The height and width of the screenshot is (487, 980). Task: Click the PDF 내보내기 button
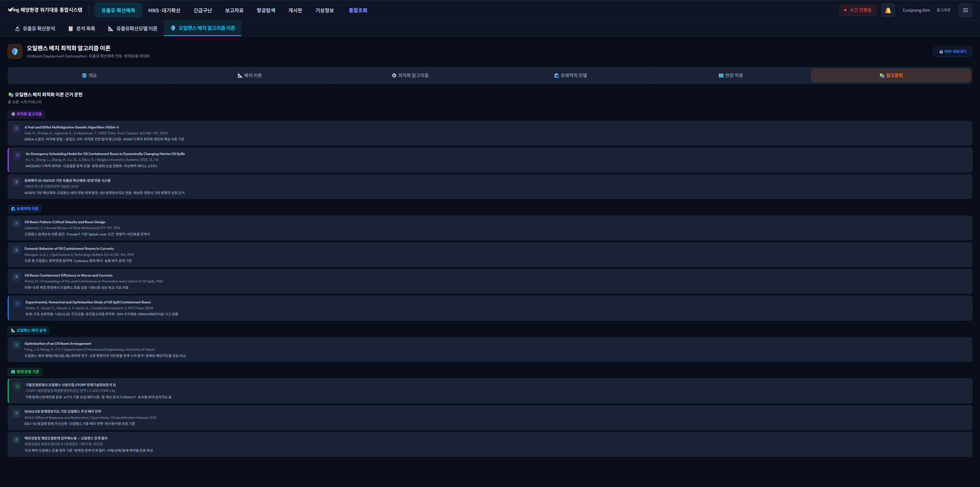tap(952, 51)
